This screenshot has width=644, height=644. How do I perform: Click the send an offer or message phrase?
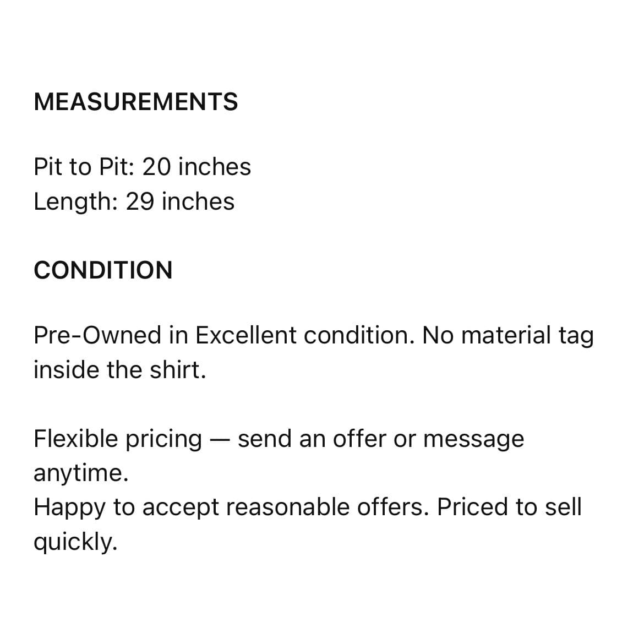point(381,439)
